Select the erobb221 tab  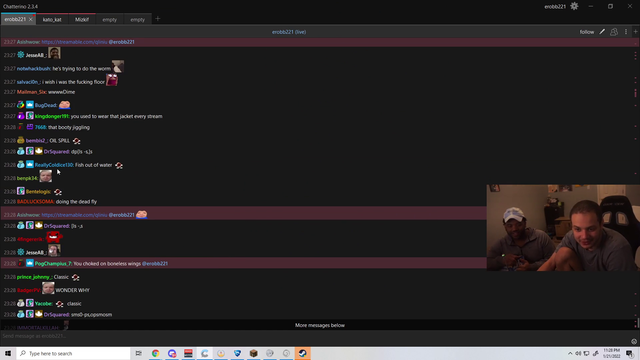tap(15, 19)
